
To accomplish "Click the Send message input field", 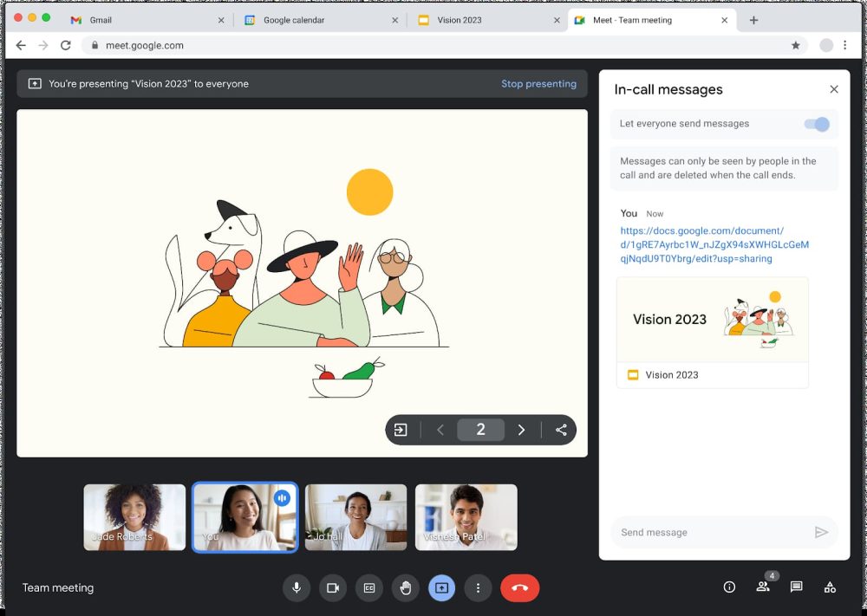I will click(x=711, y=532).
